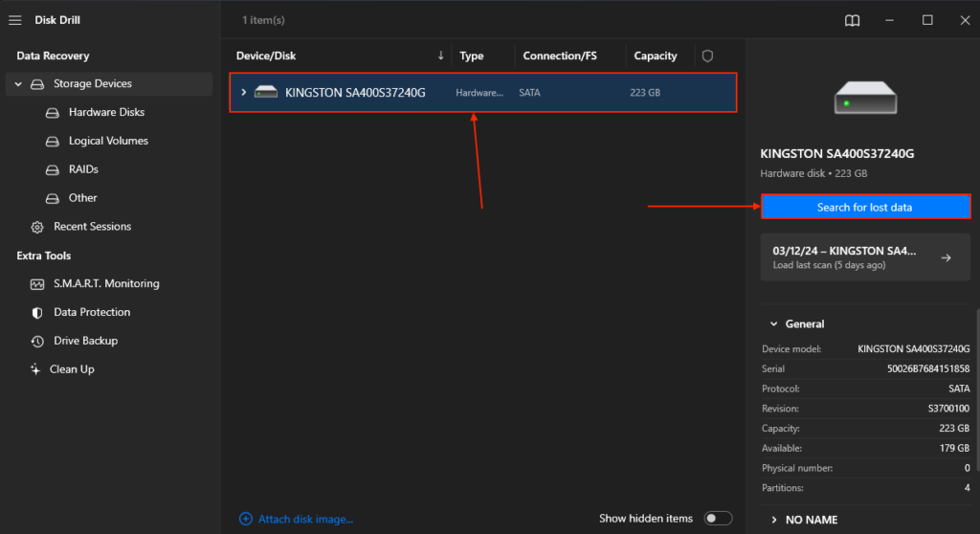The height and width of the screenshot is (534, 980).
Task: Click the large drive image in details panel
Action: 865,98
